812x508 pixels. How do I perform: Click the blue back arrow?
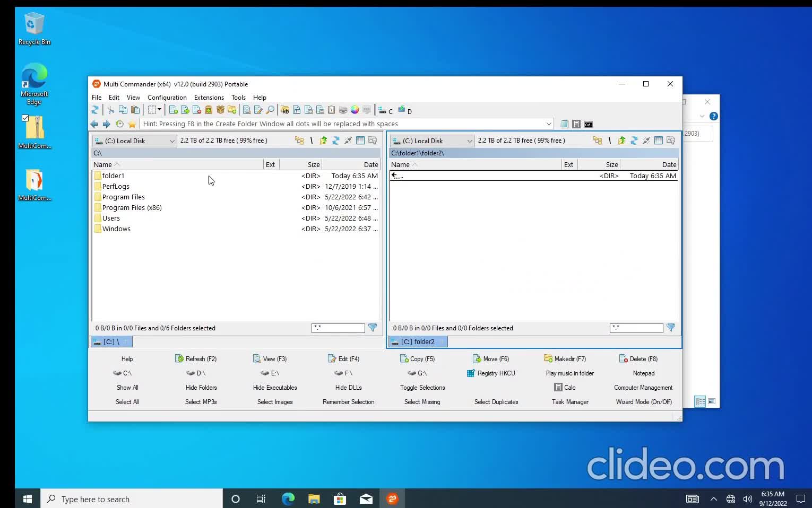94,124
